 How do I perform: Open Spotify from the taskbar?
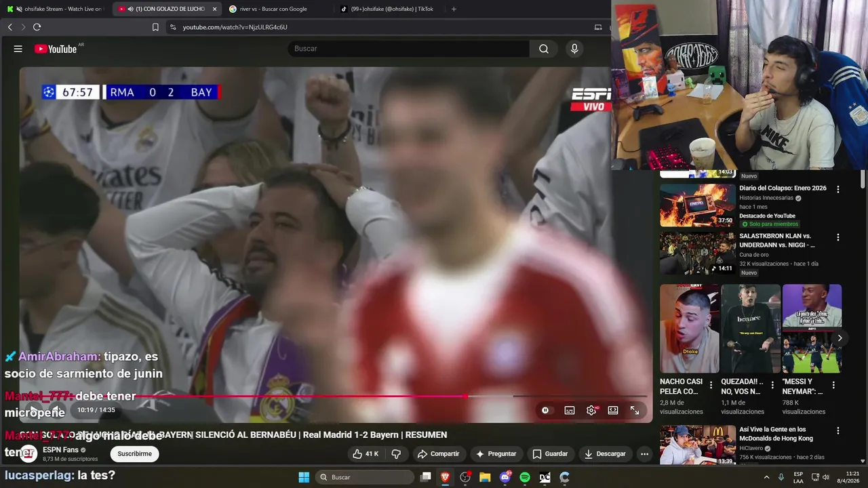tap(525, 477)
